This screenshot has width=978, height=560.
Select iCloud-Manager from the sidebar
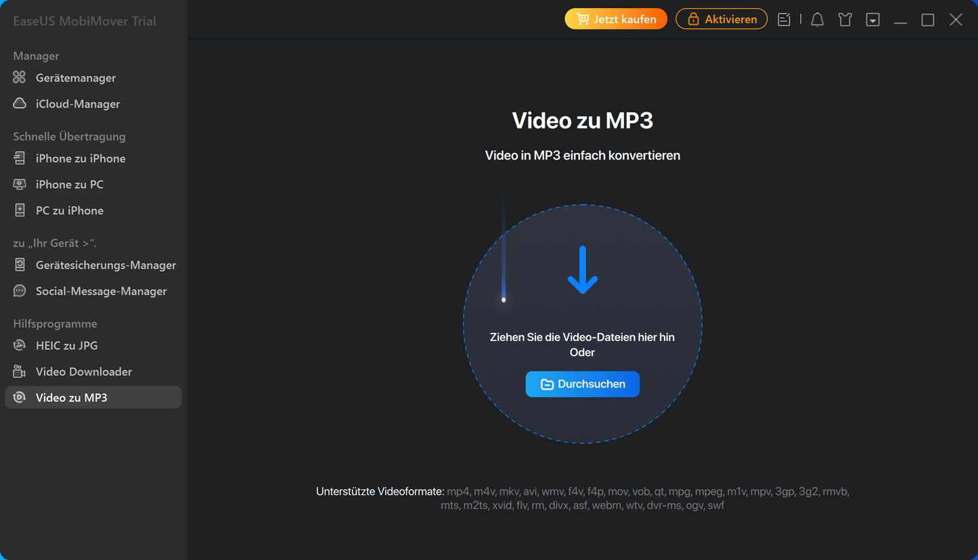point(77,104)
